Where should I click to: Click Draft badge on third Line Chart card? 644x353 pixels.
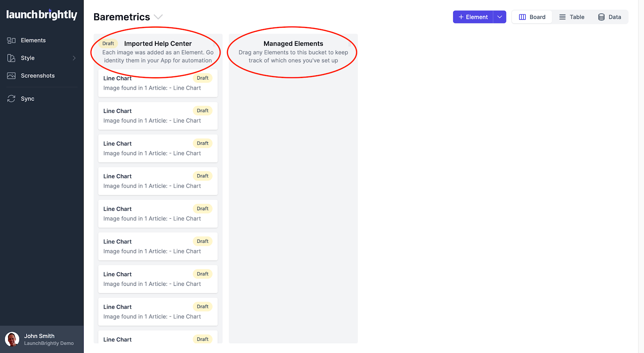(202, 144)
